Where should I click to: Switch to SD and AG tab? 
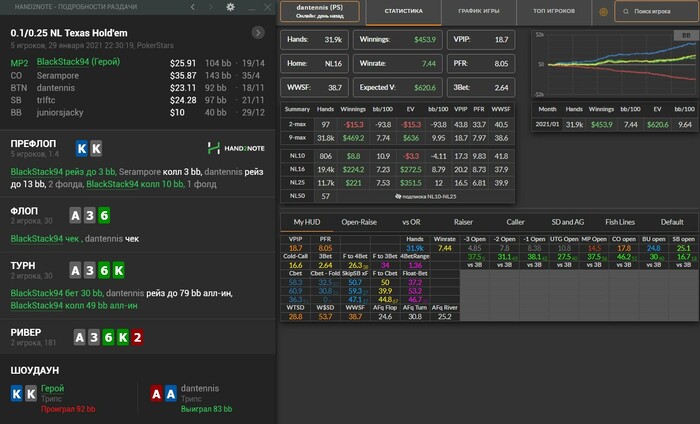(567, 222)
